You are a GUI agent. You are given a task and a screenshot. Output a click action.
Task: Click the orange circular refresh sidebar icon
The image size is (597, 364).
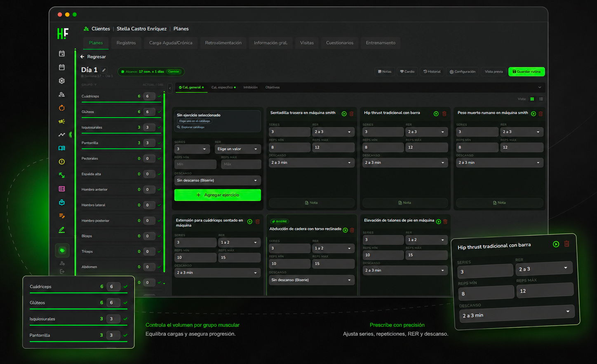[62, 108]
